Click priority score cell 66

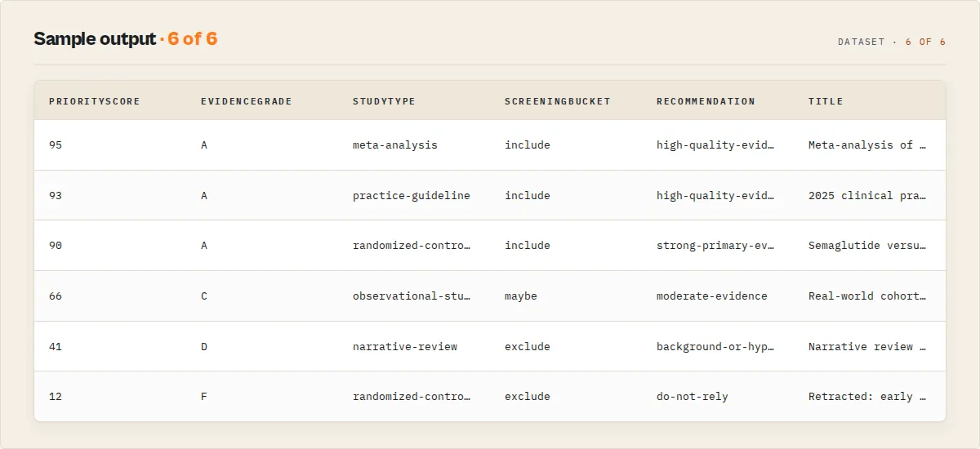(56, 296)
